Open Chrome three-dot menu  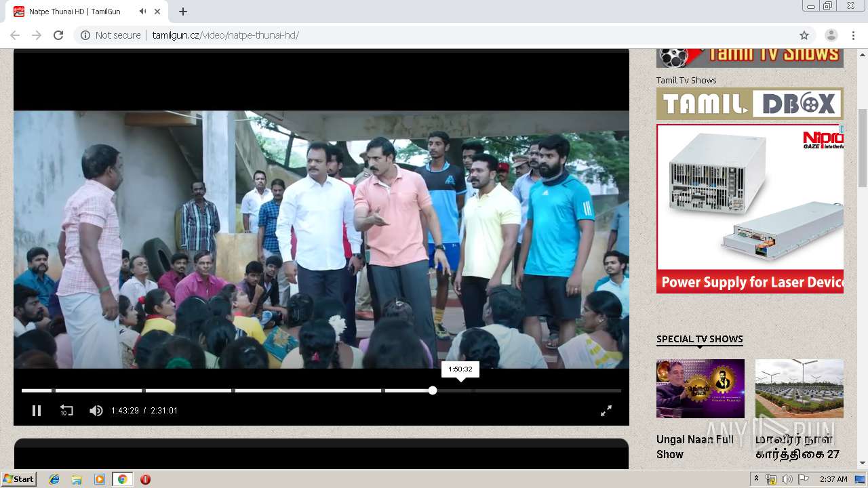coord(853,35)
